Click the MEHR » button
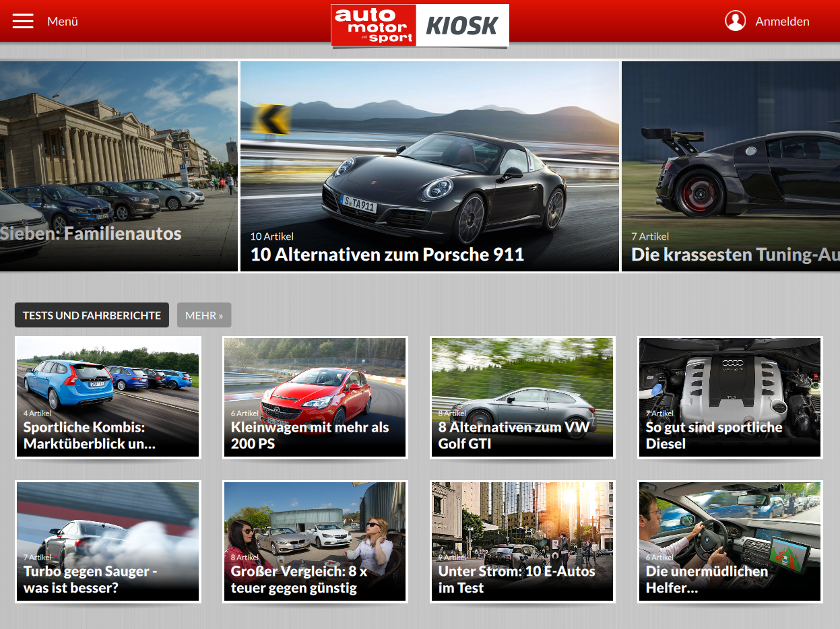The height and width of the screenshot is (629, 840). point(204,315)
